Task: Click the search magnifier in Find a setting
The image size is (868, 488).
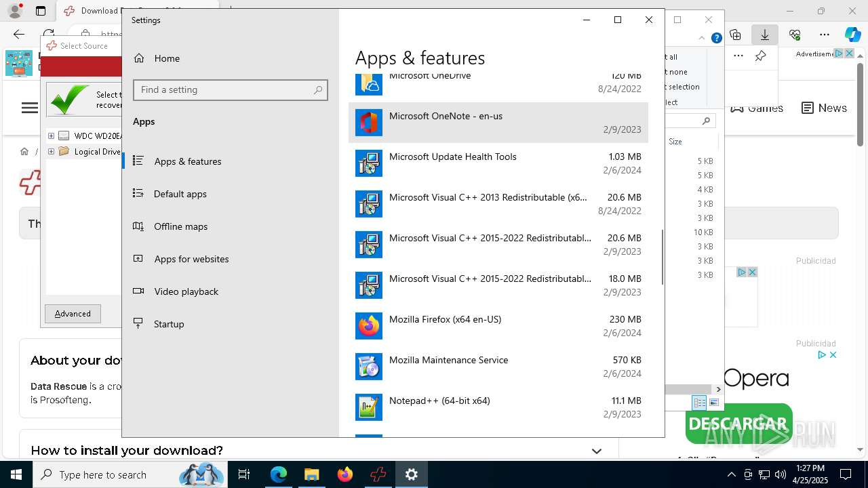Action: coord(318,90)
